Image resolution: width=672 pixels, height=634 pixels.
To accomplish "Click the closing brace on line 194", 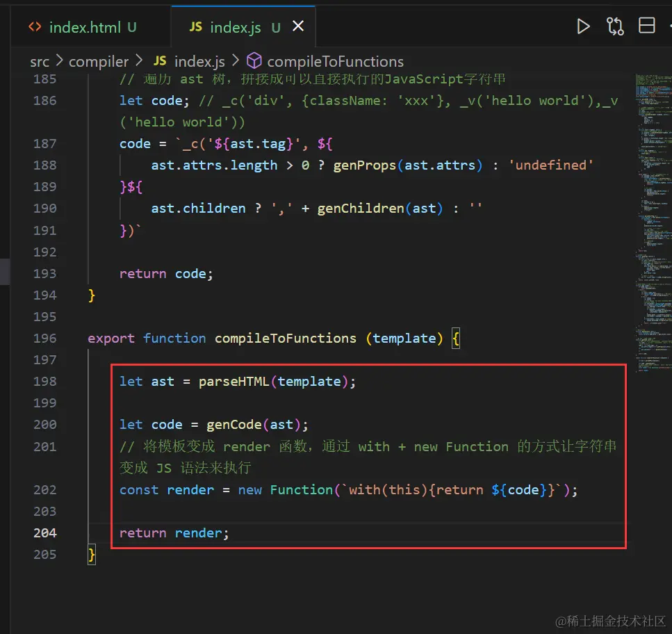I will [91, 295].
